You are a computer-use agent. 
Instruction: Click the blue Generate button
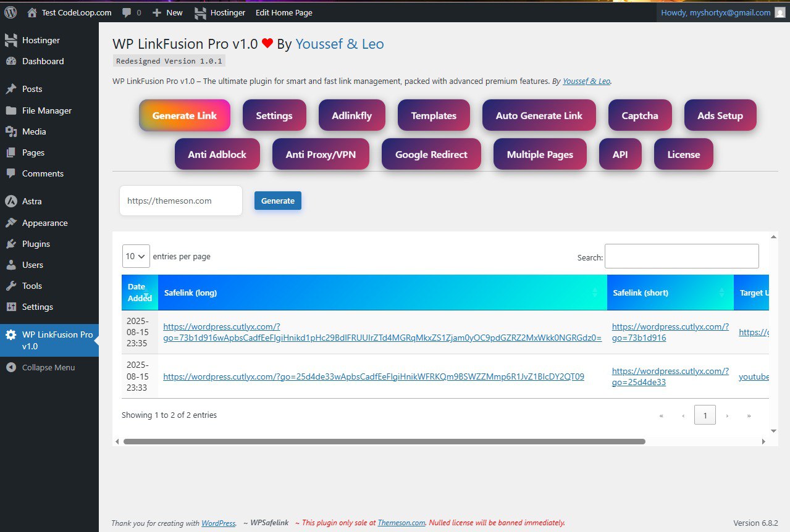(x=278, y=201)
